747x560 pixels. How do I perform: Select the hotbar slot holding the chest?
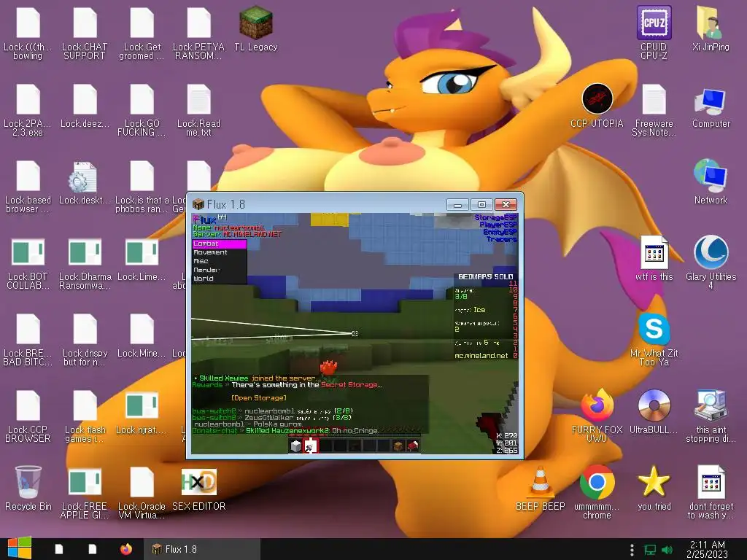tap(398, 446)
